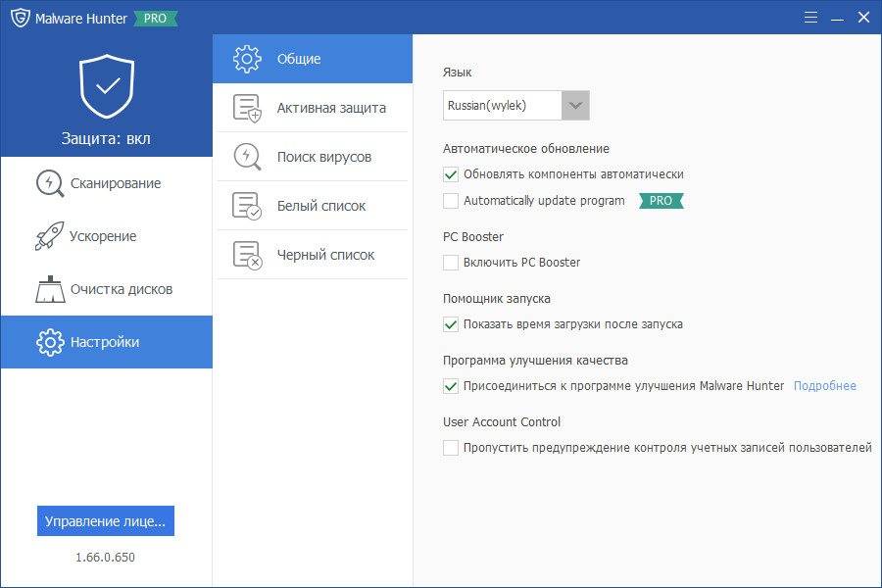Screen dimensions: 882x588
Task: Open the Сканирование section
Action: click(x=106, y=183)
